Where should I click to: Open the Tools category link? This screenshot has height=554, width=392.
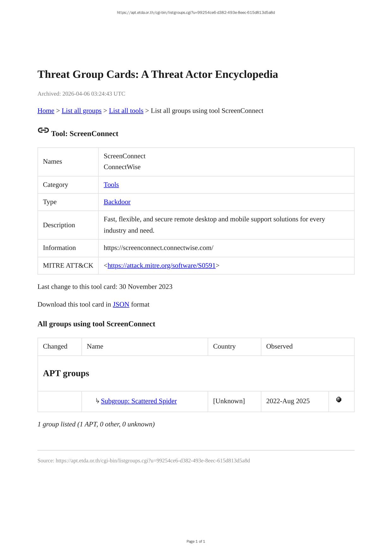click(111, 185)
